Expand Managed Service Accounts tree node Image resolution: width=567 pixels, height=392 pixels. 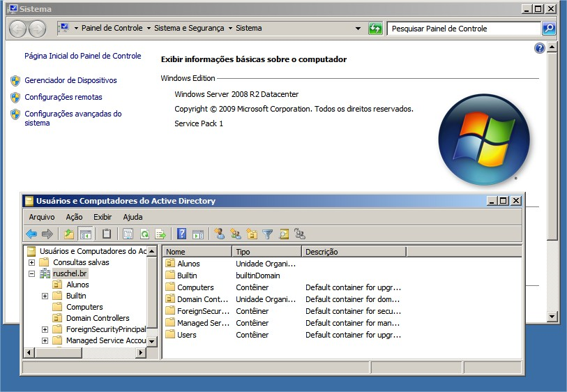coord(45,340)
